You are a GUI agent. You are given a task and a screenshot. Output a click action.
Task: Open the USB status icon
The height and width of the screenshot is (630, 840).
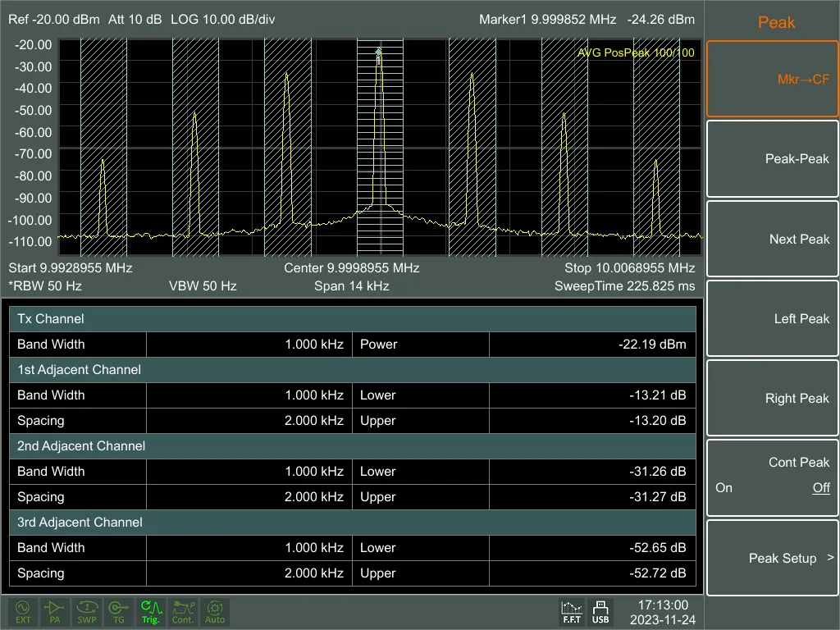600,612
